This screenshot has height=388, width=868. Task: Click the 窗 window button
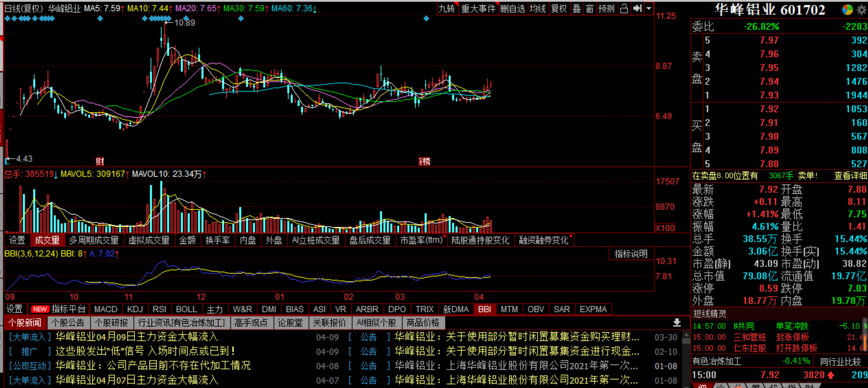589,8
